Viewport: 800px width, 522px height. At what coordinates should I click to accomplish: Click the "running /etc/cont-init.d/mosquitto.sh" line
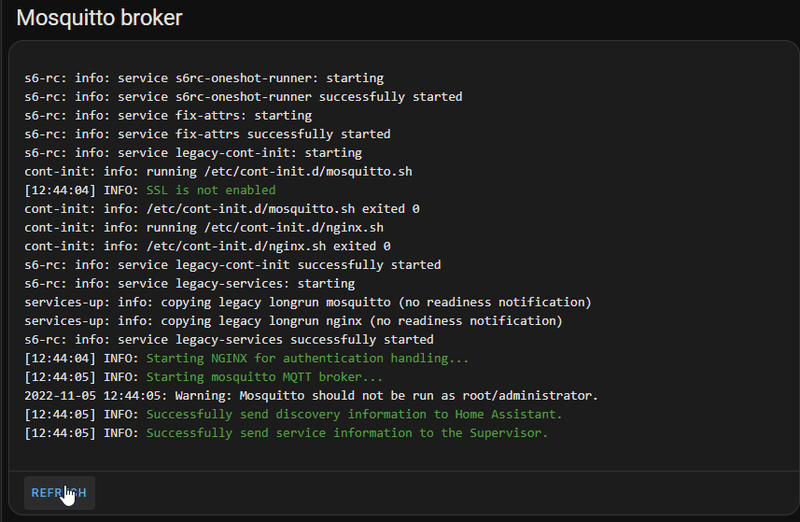(x=218, y=171)
